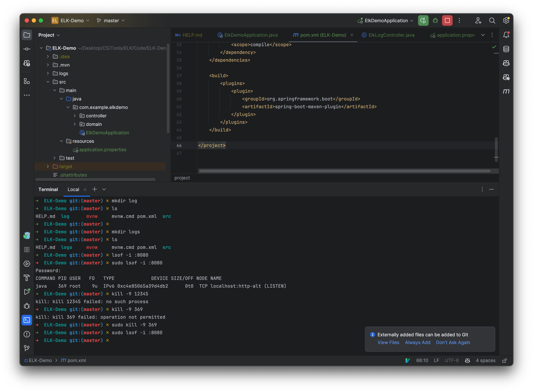Start debugging with the bug icon
Viewport: 533px width, 392px height.
(x=435, y=20)
